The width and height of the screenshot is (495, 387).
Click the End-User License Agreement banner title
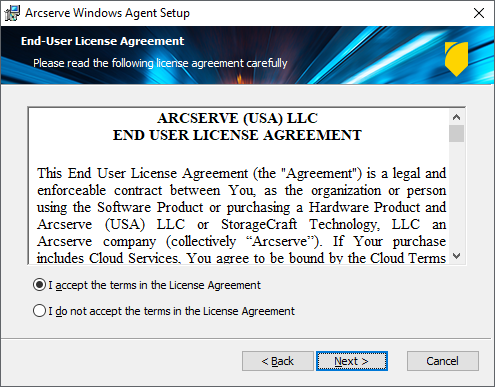pyautogui.click(x=102, y=41)
